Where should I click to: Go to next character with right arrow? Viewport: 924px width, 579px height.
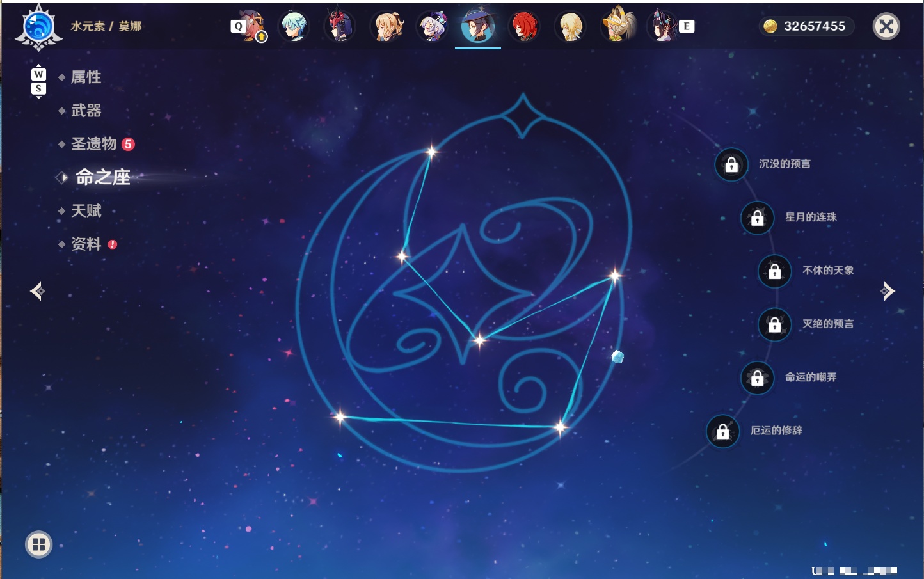(888, 291)
